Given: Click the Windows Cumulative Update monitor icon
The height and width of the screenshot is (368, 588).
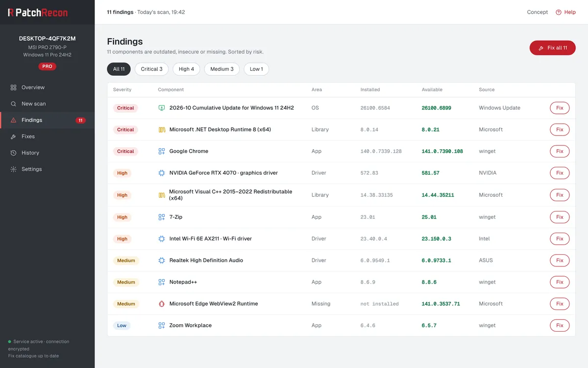Looking at the screenshot, I should pos(162,108).
